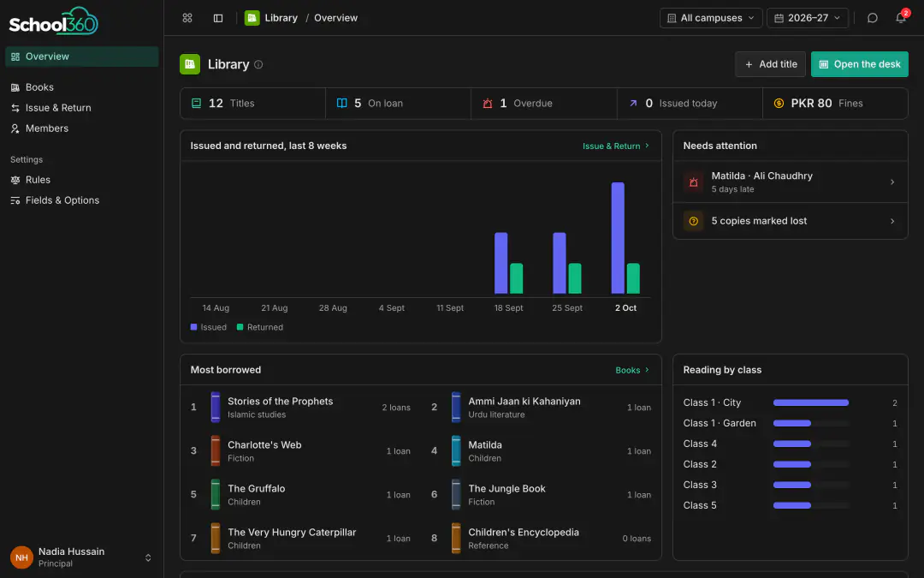The image size is (924, 578).
Task: Click the Add title button
Action: click(x=770, y=64)
